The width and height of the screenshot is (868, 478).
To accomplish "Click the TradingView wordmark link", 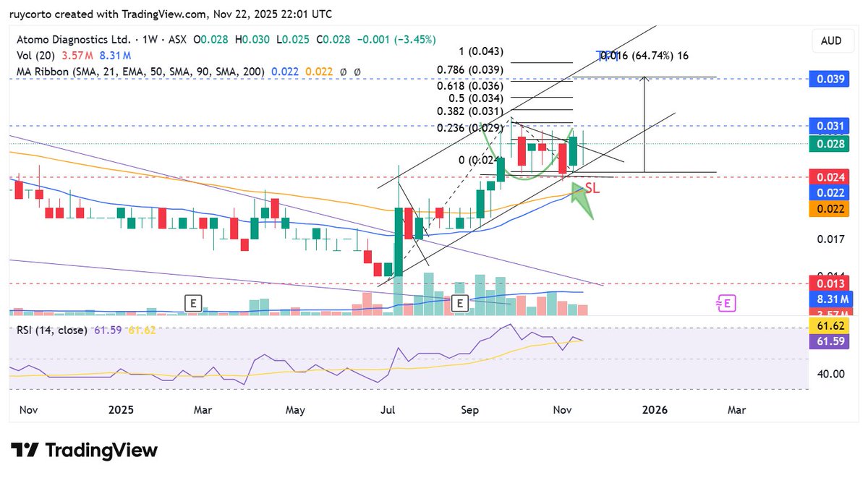I will pyautogui.click(x=101, y=451).
